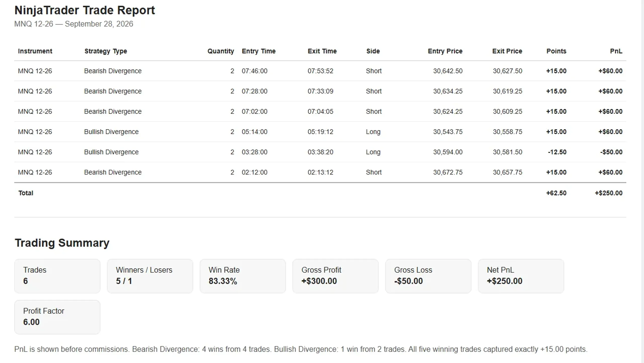Click the Strategy Type column header
Image resolution: width=644 pixels, height=363 pixels.
point(106,51)
